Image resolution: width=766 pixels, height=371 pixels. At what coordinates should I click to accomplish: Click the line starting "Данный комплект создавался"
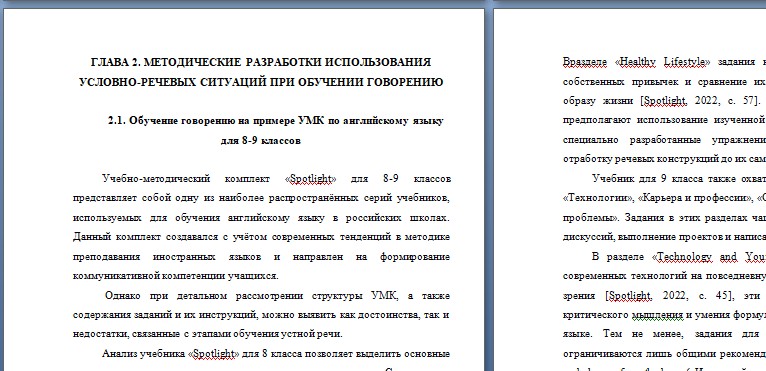[261, 237]
